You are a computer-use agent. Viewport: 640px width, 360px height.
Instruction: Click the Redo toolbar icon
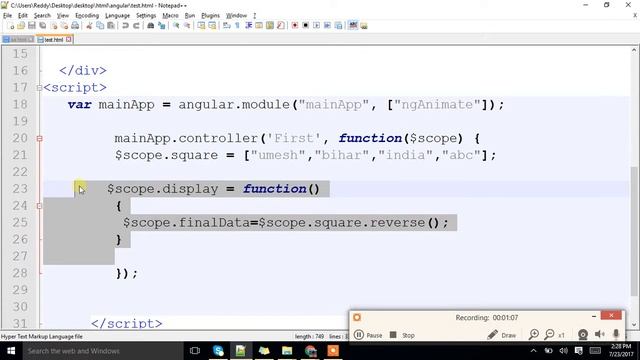click(x=136, y=26)
